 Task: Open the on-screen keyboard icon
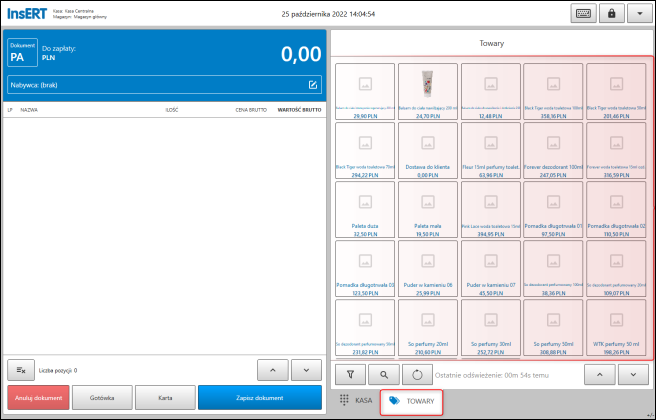(x=583, y=13)
